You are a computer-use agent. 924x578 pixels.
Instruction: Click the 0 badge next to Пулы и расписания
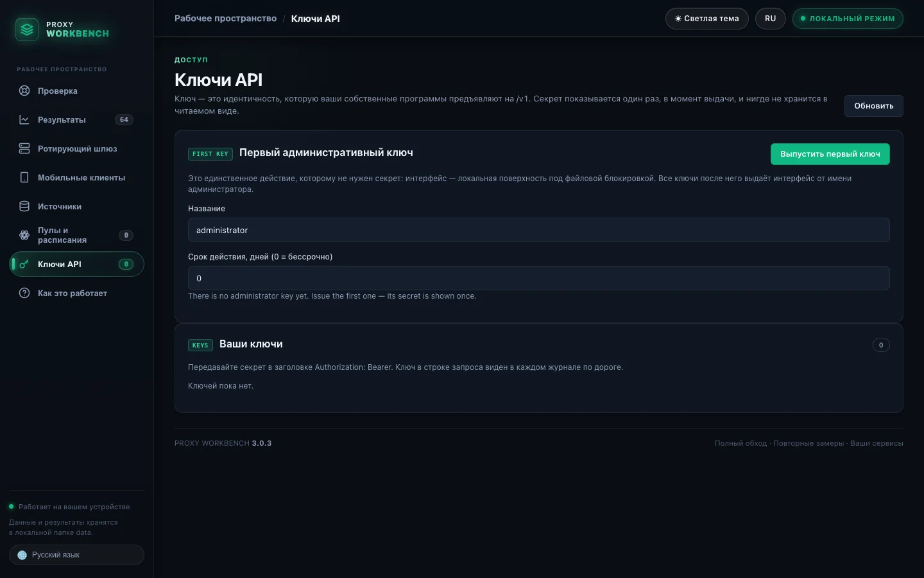point(126,235)
